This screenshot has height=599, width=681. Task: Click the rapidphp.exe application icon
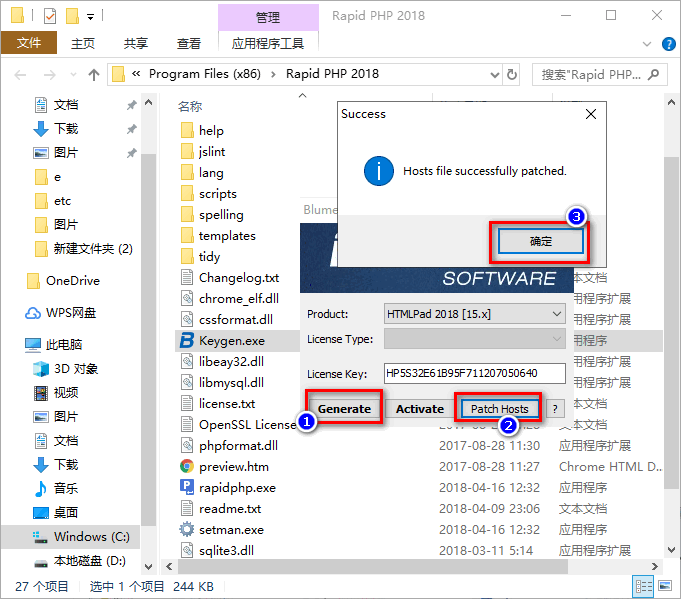tap(187, 487)
